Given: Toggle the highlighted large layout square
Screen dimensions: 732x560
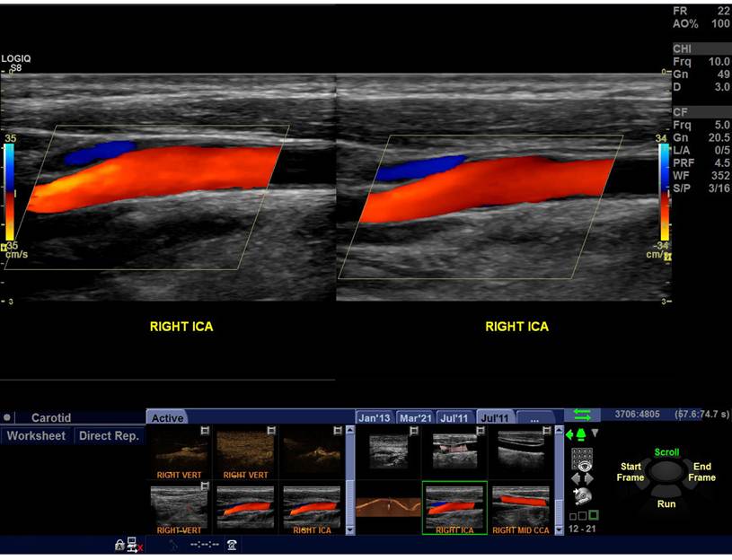Looking at the screenshot, I should point(594,516).
